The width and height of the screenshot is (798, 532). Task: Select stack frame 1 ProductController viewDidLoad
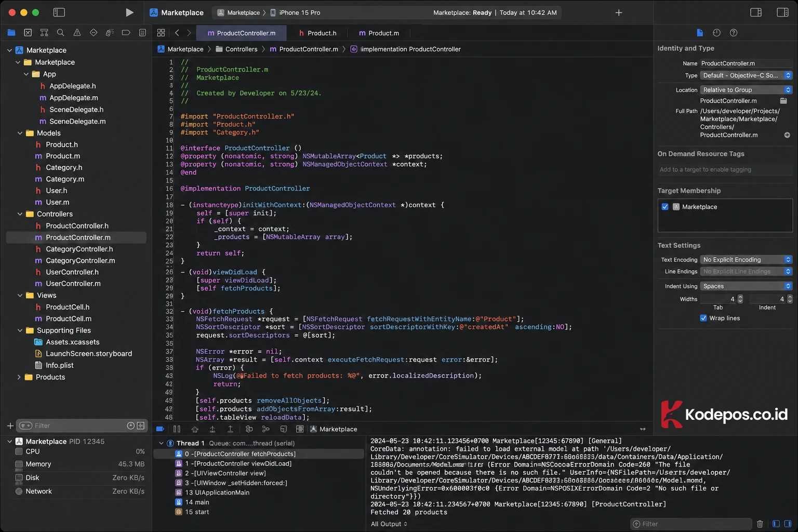tap(234, 463)
